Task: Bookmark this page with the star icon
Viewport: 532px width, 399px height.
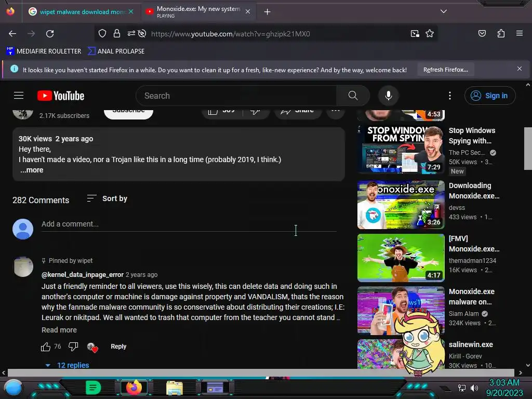Action: point(430,33)
